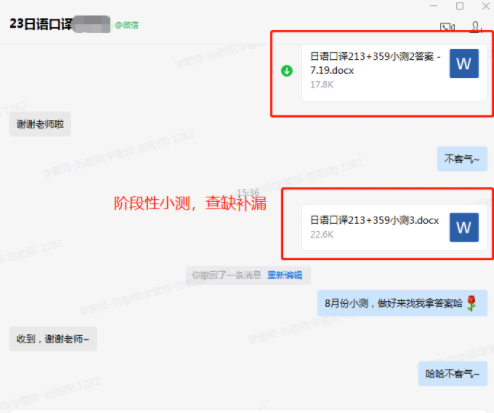Click the @微信 label next to title
This screenshot has width=494, height=413.
pyautogui.click(x=127, y=25)
